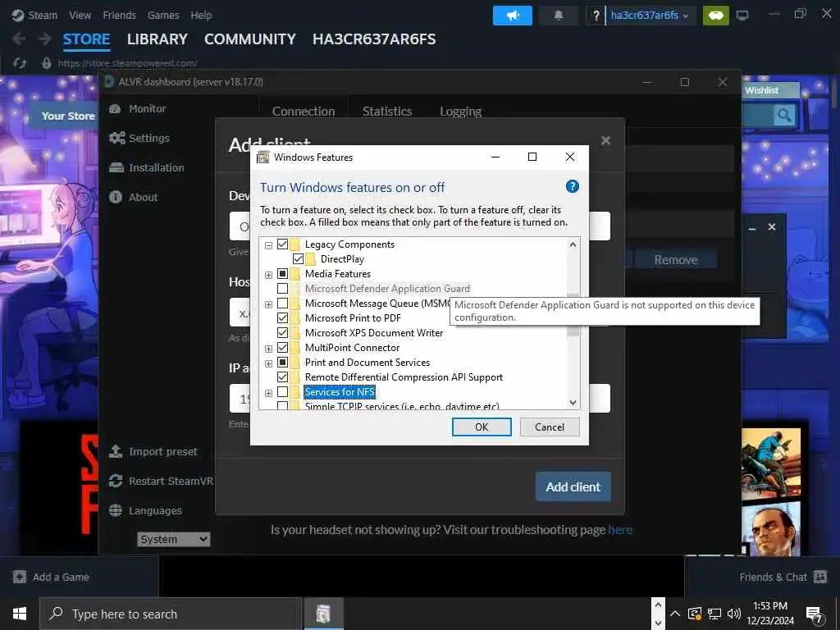This screenshot has width=840, height=630.
Task: Open Steam VR mode headset icon
Action: (715, 16)
